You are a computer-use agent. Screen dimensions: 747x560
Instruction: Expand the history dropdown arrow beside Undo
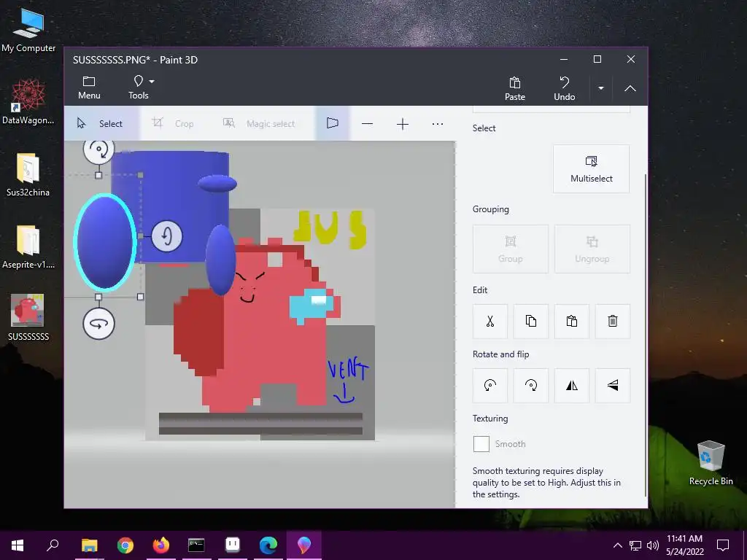(x=601, y=88)
